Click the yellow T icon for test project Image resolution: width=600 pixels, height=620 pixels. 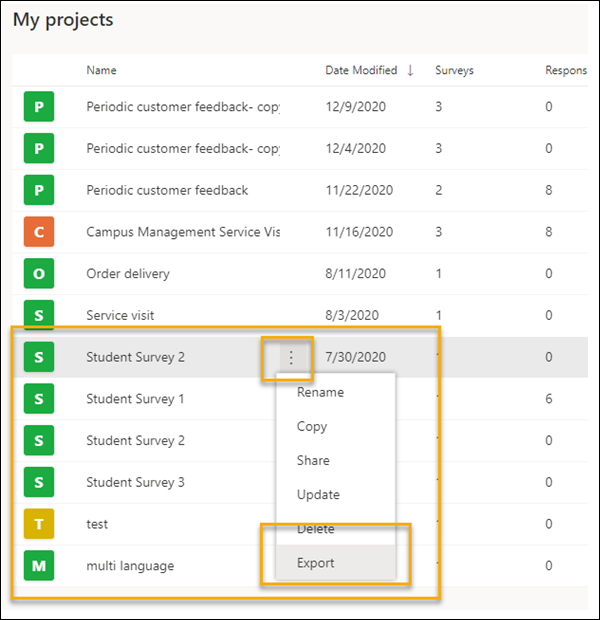tap(39, 524)
